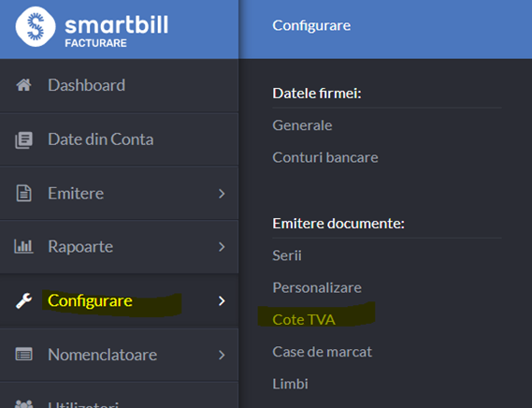
Task: Click the Nomenclatoare list icon
Action: (x=23, y=355)
